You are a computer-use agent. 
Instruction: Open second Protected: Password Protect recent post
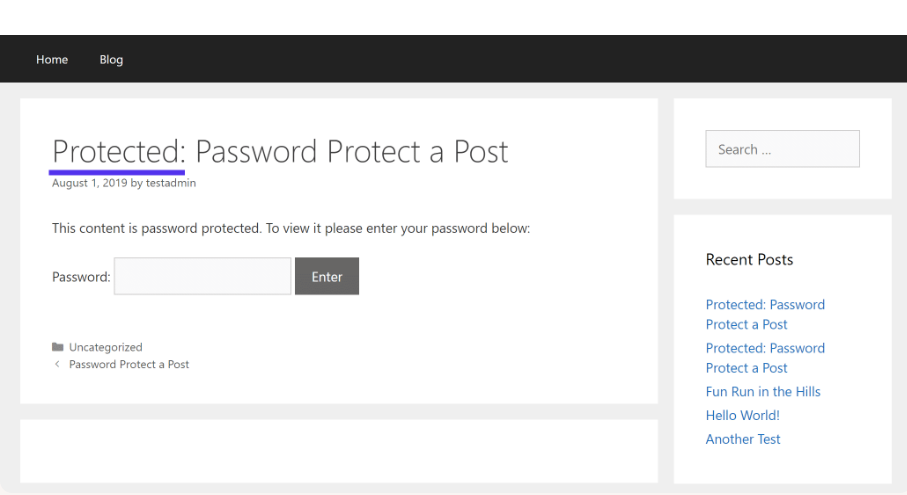(x=765, y=358)
